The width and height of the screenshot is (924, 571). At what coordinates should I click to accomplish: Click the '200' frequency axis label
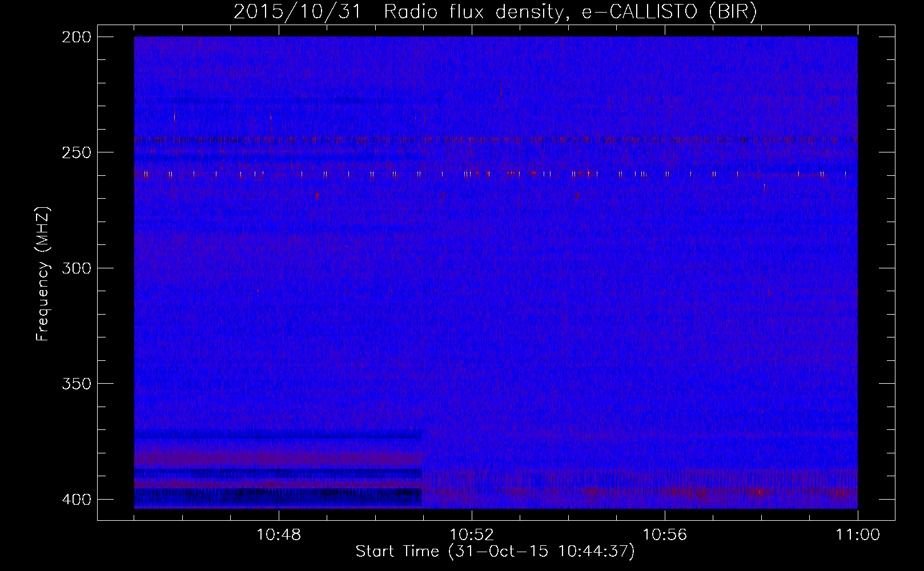(x=77, y=37)
